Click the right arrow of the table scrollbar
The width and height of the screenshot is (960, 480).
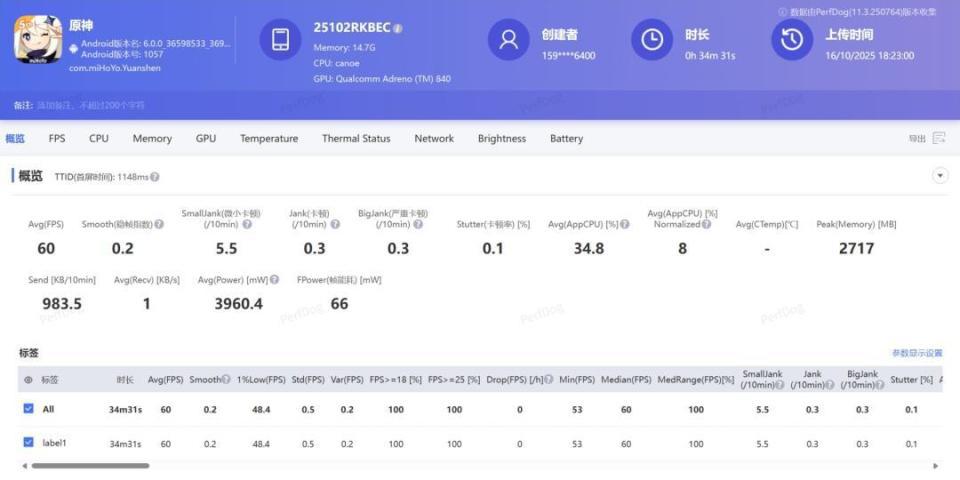(935, 466)
